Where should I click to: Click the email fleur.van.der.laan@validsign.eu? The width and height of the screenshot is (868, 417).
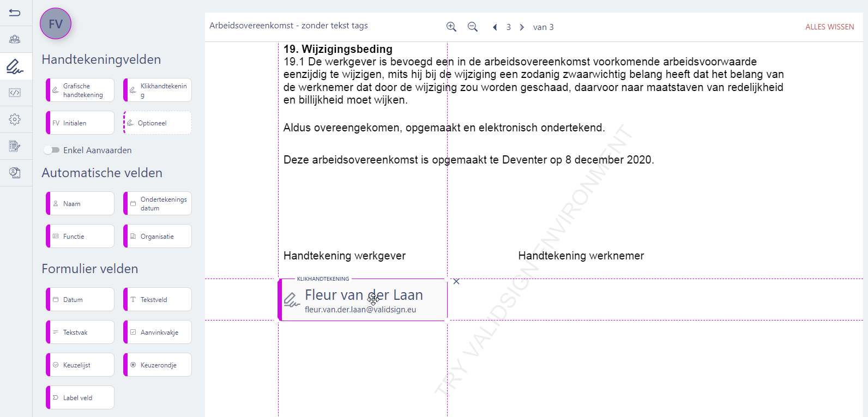[360, 310]
